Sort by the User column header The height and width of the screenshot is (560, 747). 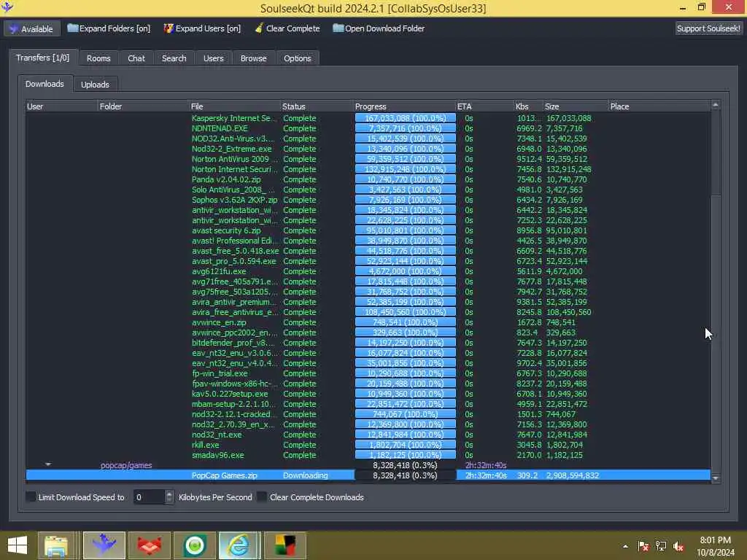[x=61, y=106]
